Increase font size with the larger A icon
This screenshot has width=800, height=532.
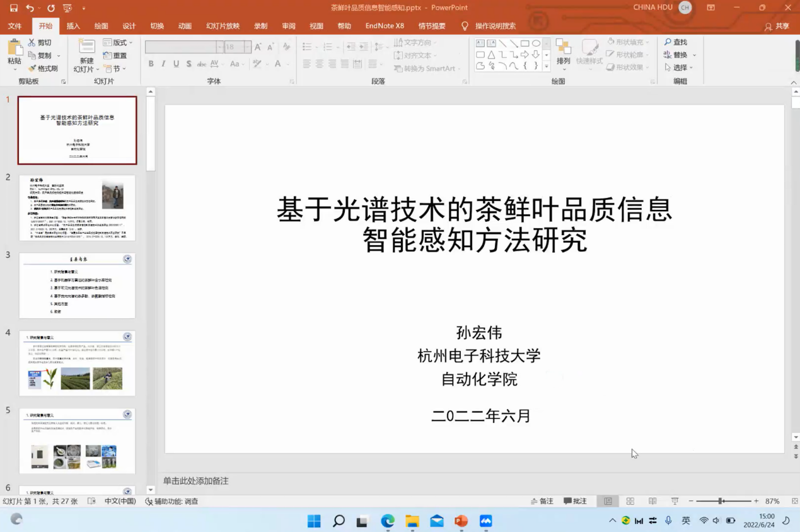tap(258, 47)
